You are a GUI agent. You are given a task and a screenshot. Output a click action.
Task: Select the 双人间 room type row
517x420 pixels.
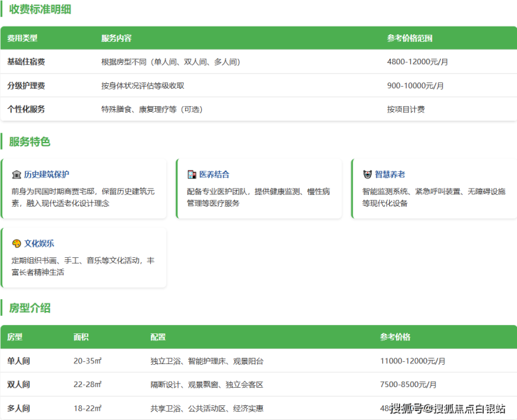tap(19, 385)
